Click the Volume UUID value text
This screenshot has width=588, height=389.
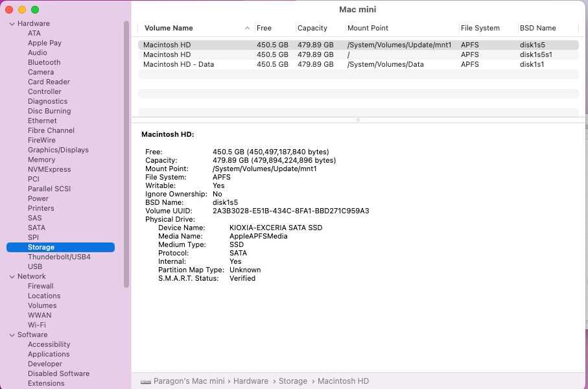pyautogui.click(x=290, y=211)
